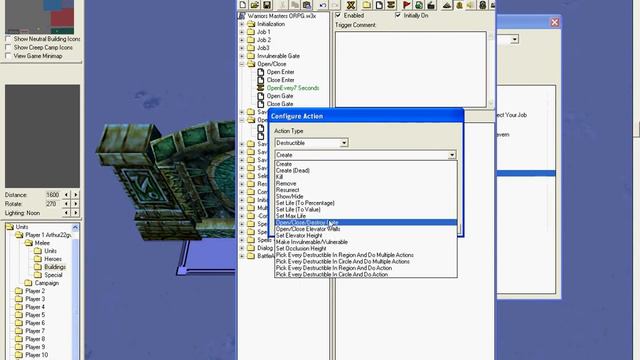The height and width of the screenshot is (360, 640).
Task: Toggle Show Neutral Building Icons checkbox
Action: tap(8, 39)
